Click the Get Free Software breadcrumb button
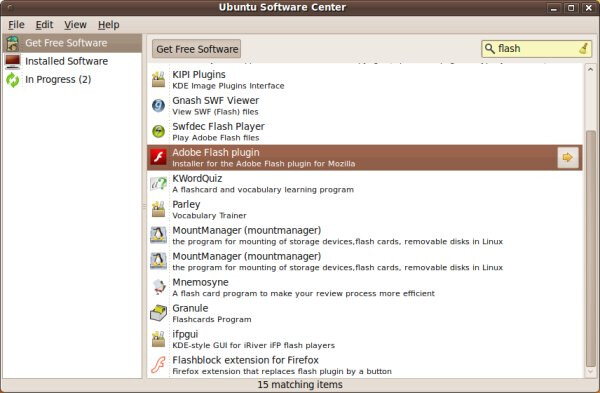 (197, 49)
